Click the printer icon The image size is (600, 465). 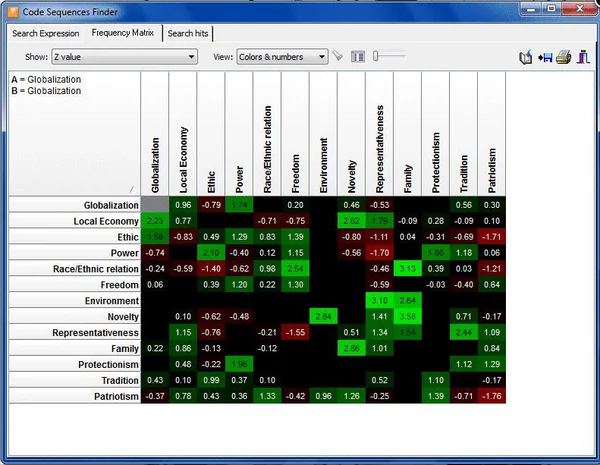563,57
